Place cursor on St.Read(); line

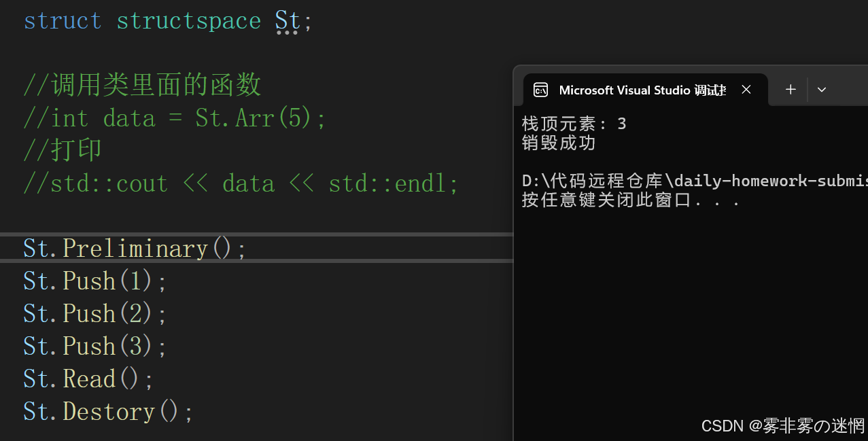[89, 378]
